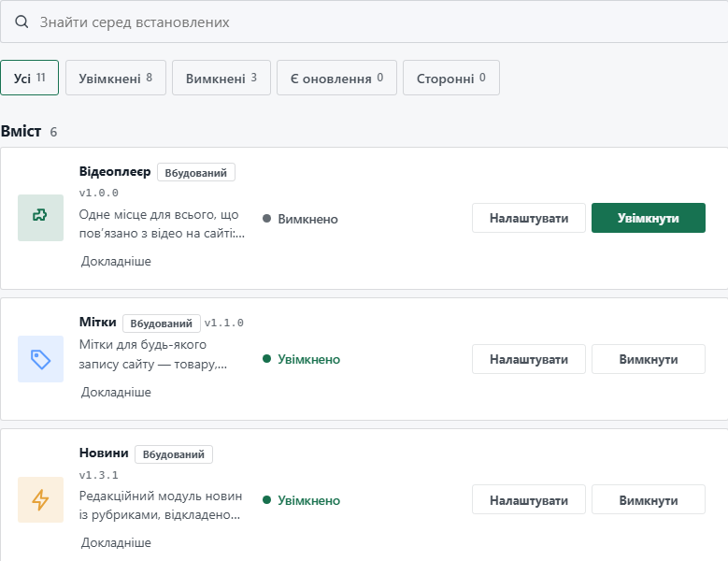Disable Мітки with the Вимкнути button

tap(649, 359)
